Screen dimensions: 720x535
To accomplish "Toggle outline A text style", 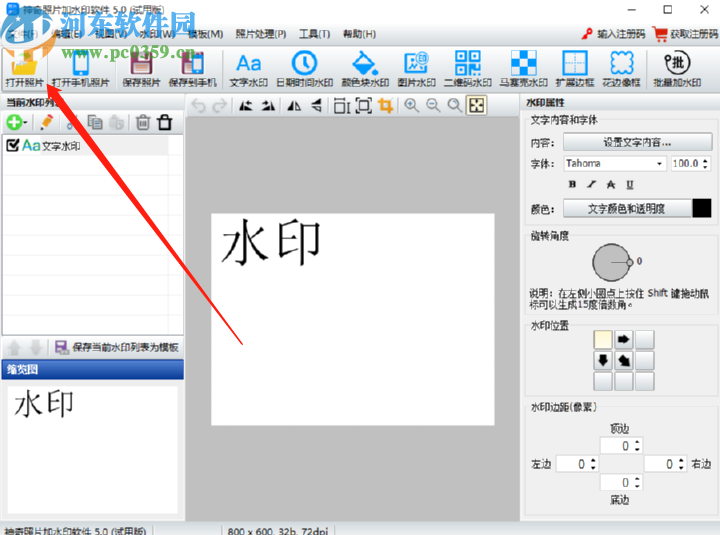I will pos(611,184).
